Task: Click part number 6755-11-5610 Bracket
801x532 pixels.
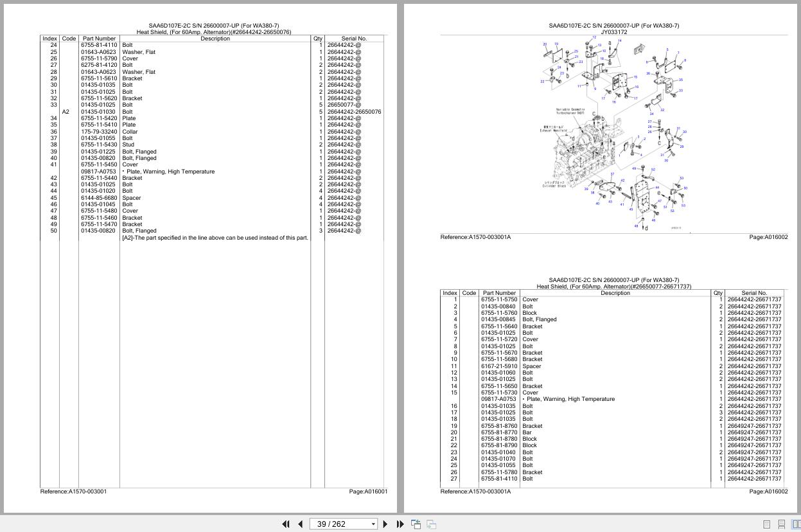Action: pyautogui.click(x=99, y=78)
